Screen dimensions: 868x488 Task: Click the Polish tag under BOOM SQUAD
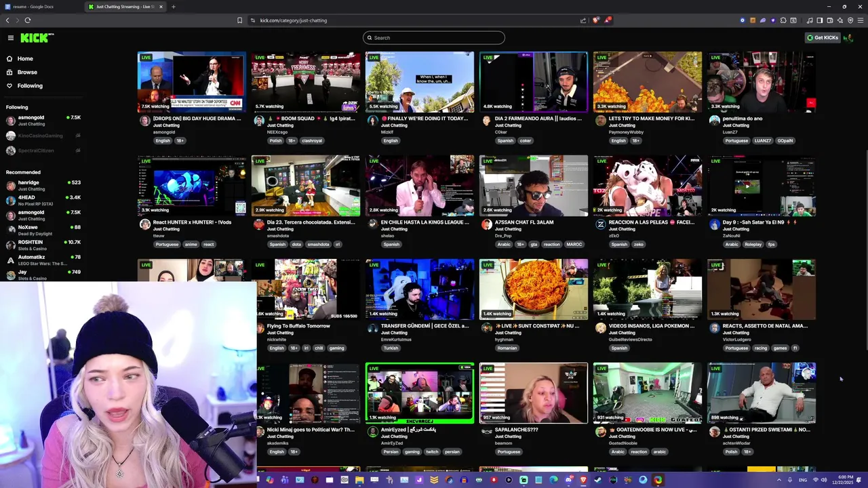pos(275,141)
